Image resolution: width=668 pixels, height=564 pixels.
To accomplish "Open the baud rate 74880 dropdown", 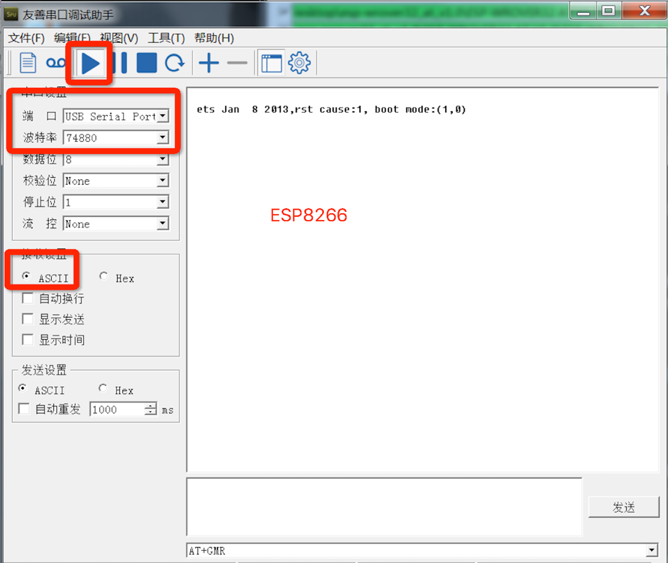I will coord(162,137).
